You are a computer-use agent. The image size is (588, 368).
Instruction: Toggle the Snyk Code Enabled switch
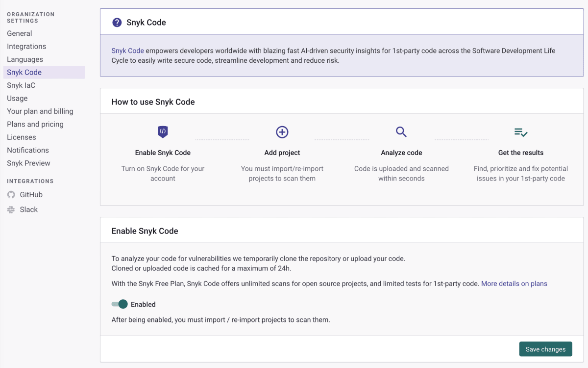tap(120, 304)
